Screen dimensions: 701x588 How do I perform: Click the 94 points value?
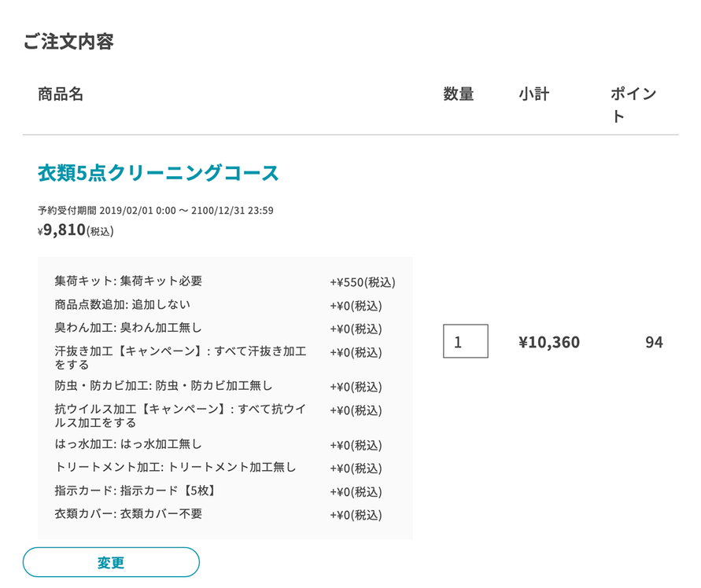(653, 342)
